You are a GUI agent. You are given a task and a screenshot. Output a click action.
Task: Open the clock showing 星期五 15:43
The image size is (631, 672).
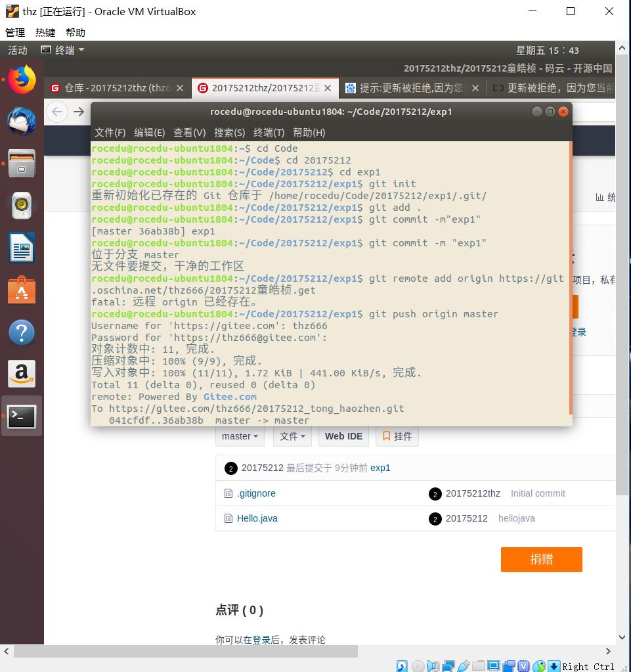(547, 51)
